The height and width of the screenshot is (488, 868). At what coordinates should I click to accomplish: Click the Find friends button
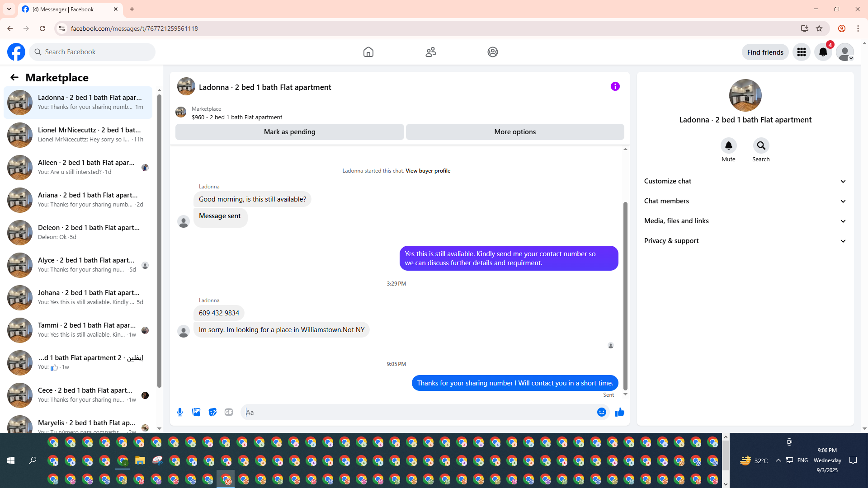pyautogui.click(x=765, y=52)
